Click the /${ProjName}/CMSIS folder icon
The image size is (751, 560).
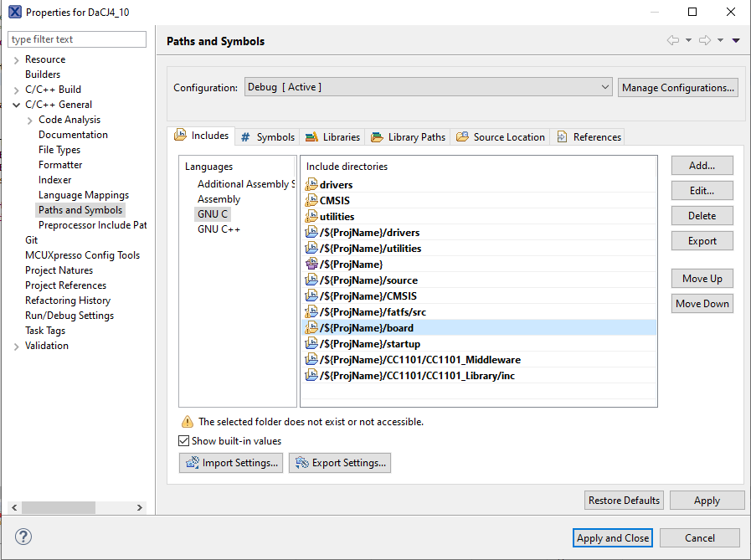(x=311, y=295)
